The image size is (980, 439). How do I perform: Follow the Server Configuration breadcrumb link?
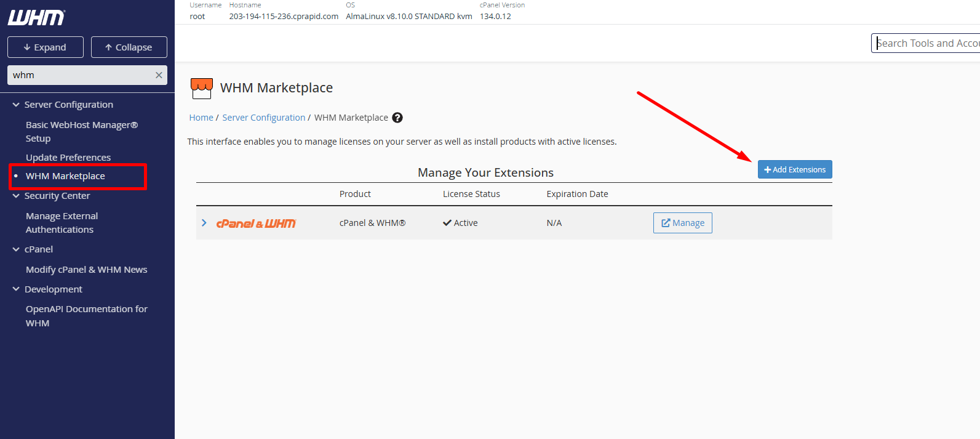pyautogui.click(x=263, y=118)
